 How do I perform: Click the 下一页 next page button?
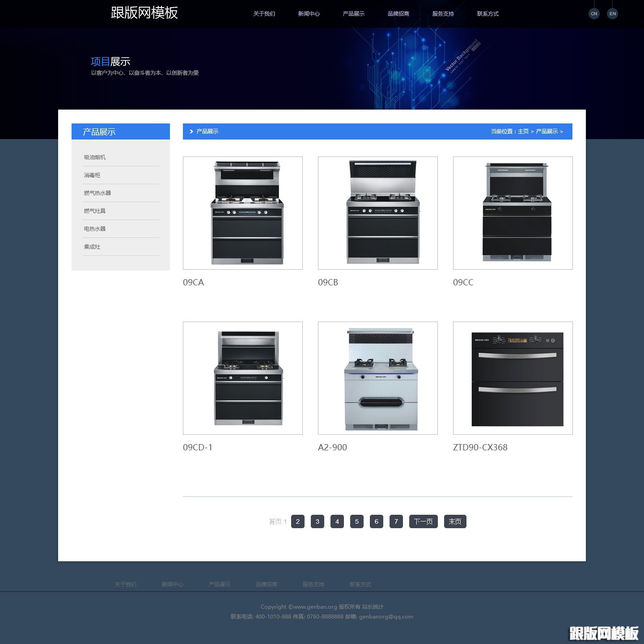[423, 521]
